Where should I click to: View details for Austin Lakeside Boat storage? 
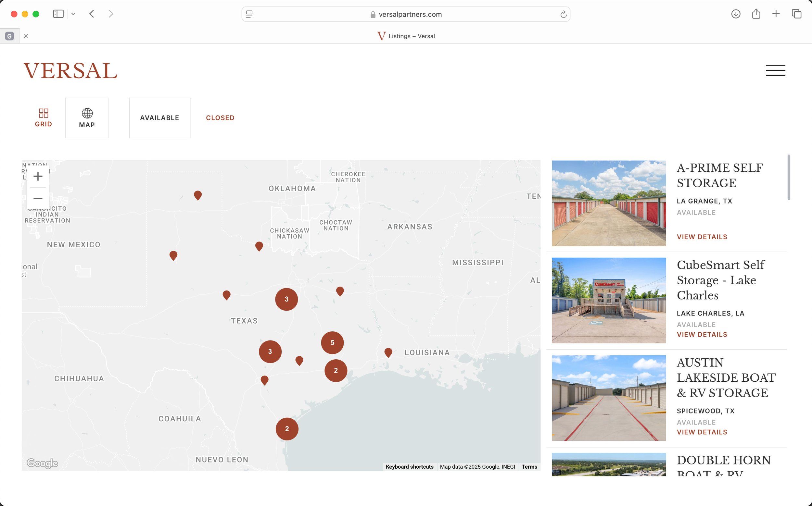[702, 432]
